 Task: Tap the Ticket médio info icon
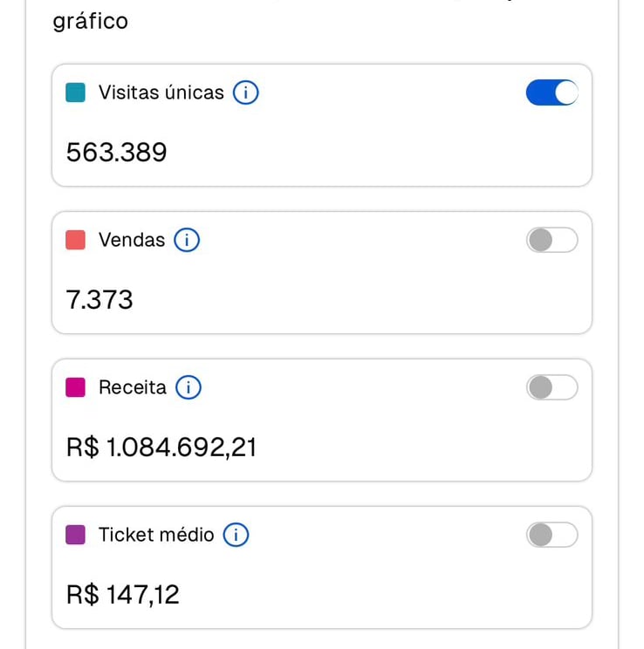point(236,535)
